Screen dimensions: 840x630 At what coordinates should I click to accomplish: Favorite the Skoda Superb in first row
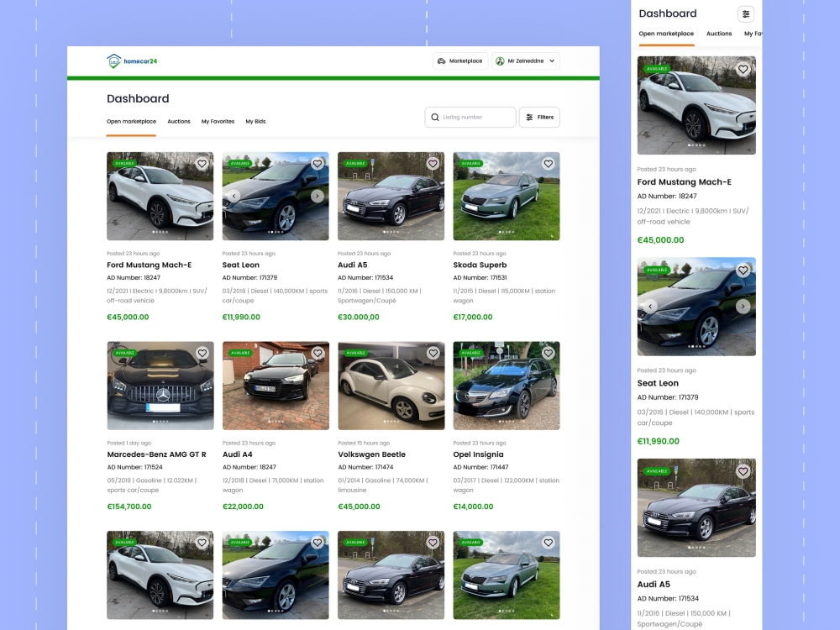(x=549, y=164)
